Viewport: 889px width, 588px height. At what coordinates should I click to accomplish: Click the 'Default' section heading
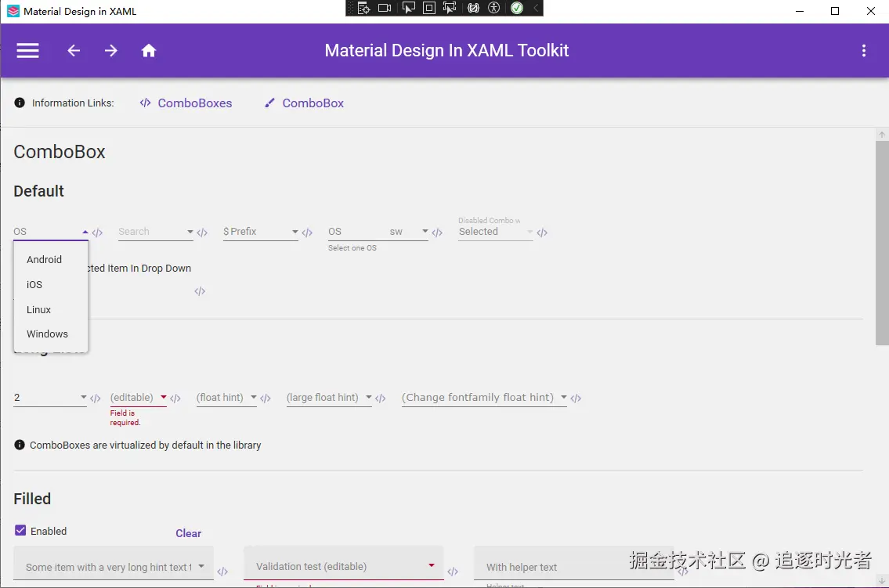click(38, 191)
